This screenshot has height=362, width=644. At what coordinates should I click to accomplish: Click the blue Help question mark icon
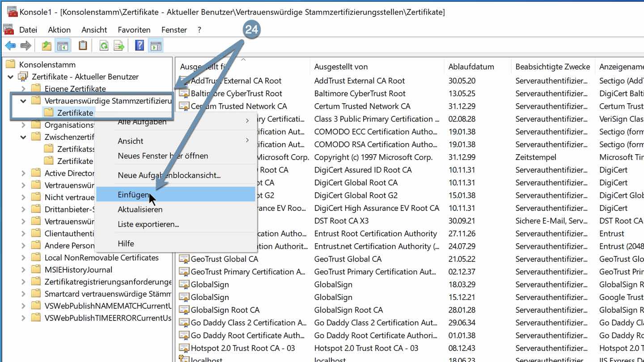(x=140, y=46)
